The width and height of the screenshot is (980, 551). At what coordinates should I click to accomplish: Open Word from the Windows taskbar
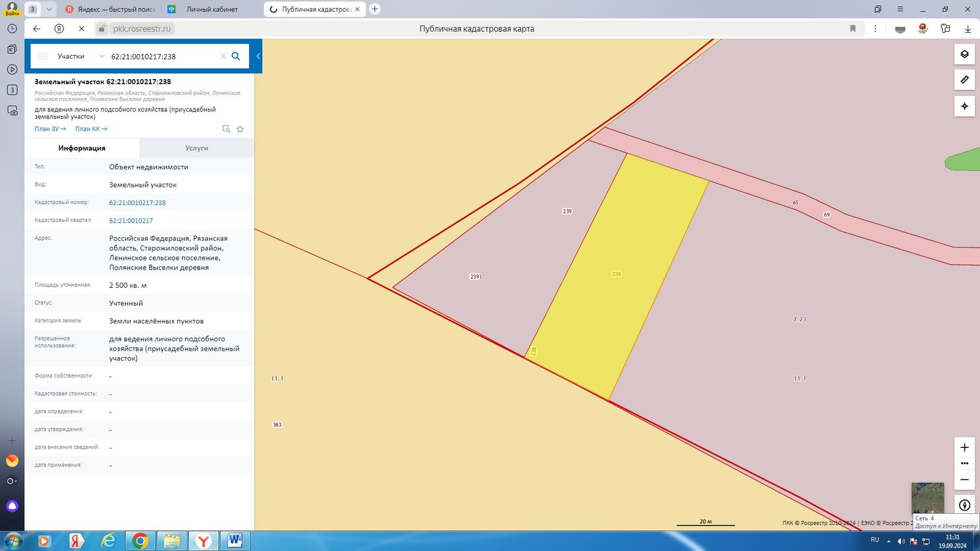[235, 541]
